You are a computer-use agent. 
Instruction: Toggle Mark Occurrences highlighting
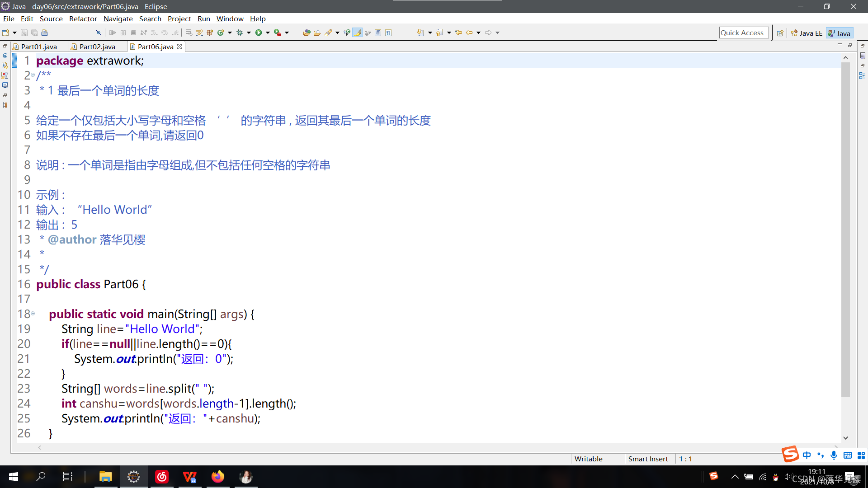pyautogui.click(x=358, y=33)
